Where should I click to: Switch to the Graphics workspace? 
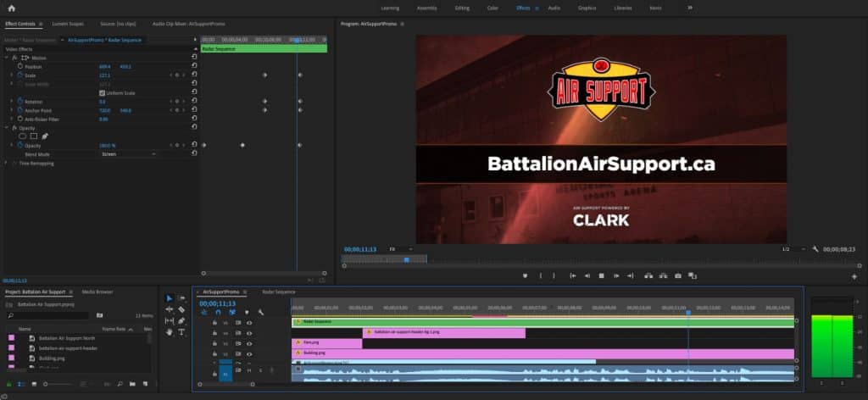click(587, 8)
